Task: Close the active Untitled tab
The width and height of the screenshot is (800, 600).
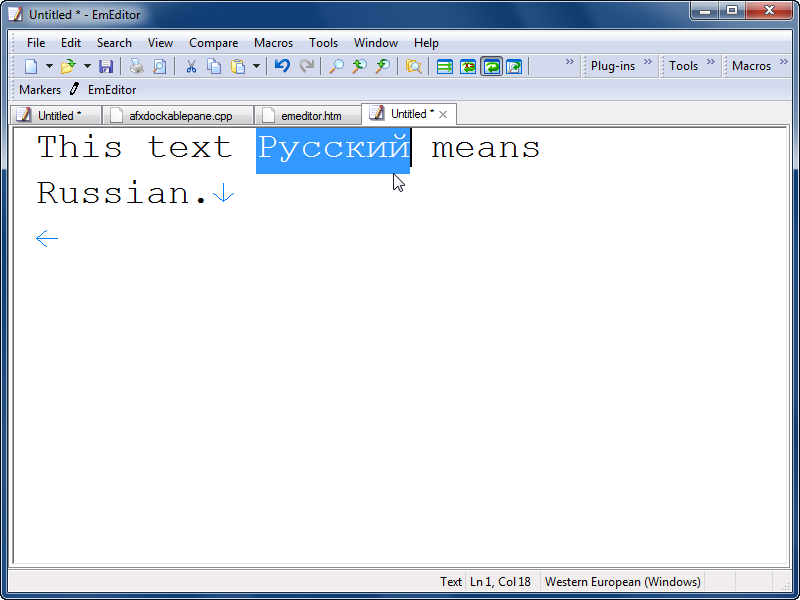Action: [443, 115]
